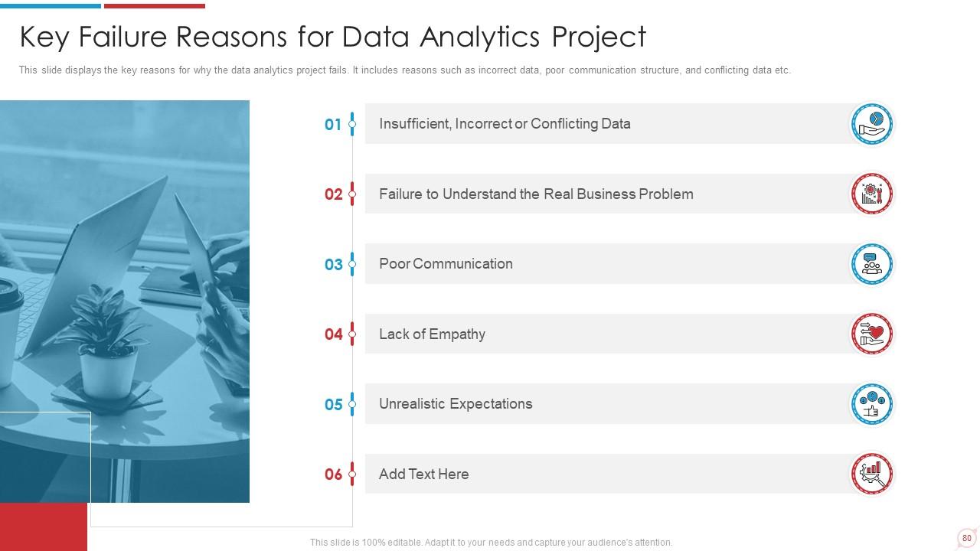The image size is (980, 551).
Task: Select the 05 timeline marker
Action: [352, 404]
